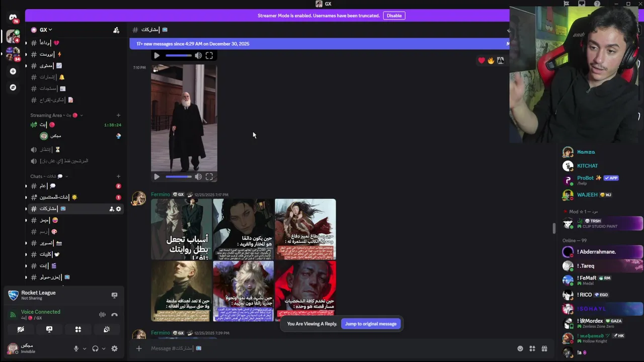Mute the old man video's volume icon
Image resolution: width=644 pixels, height=362 pixels.
click(x=198, y=176)
